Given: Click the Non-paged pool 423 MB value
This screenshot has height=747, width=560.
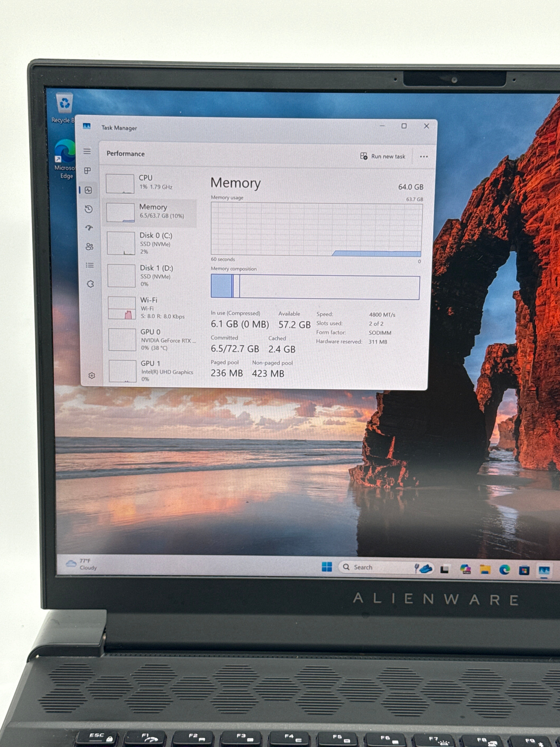Looking at the screenshot, I should point(268,373).
